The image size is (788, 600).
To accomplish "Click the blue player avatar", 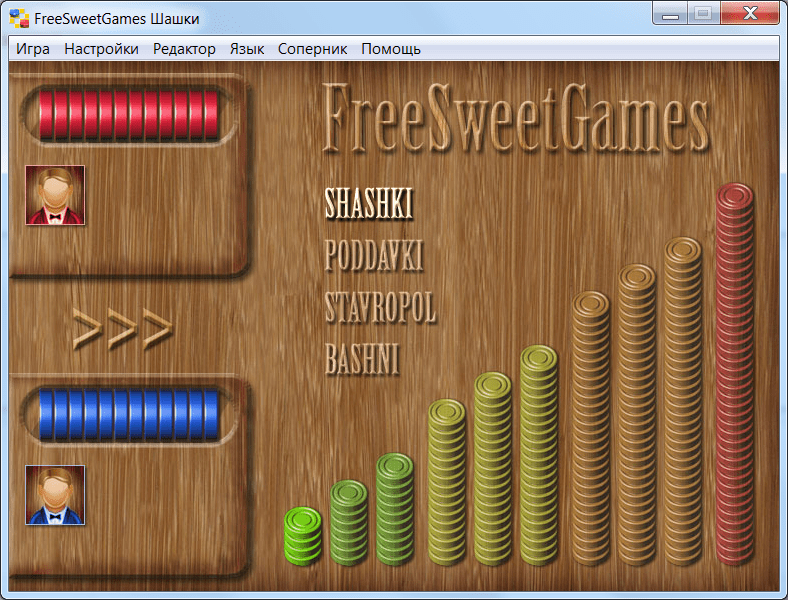I will 55,495.
